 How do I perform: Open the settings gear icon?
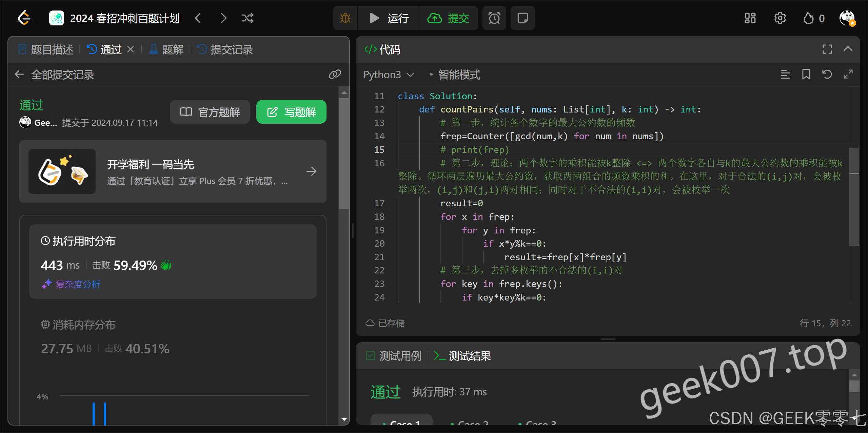(780, 18)
